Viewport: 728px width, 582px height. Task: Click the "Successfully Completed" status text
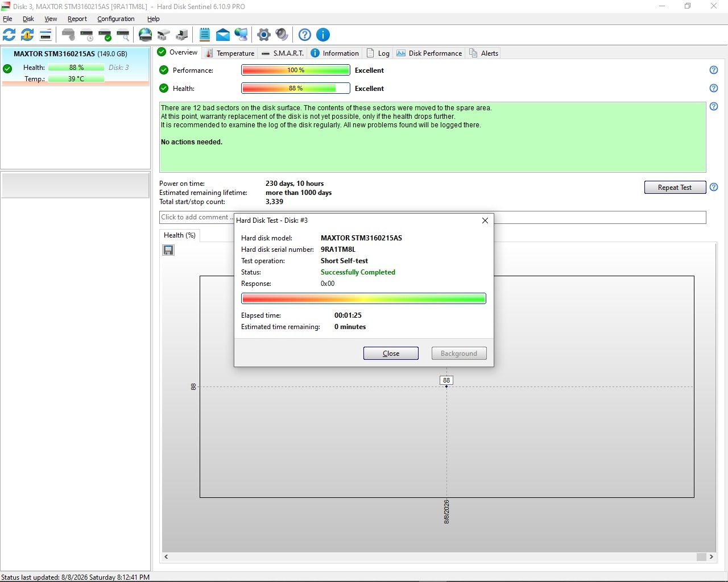pyautogui.click(x=358, y=272)
